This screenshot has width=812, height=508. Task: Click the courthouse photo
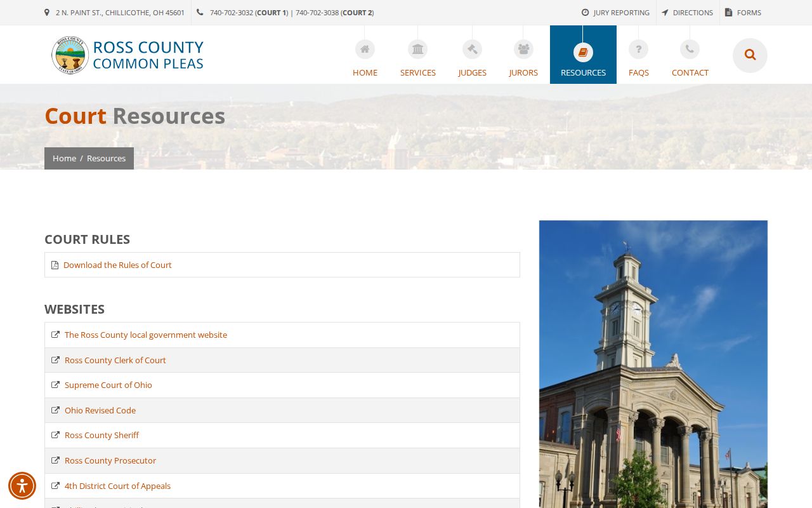[653, 364]
